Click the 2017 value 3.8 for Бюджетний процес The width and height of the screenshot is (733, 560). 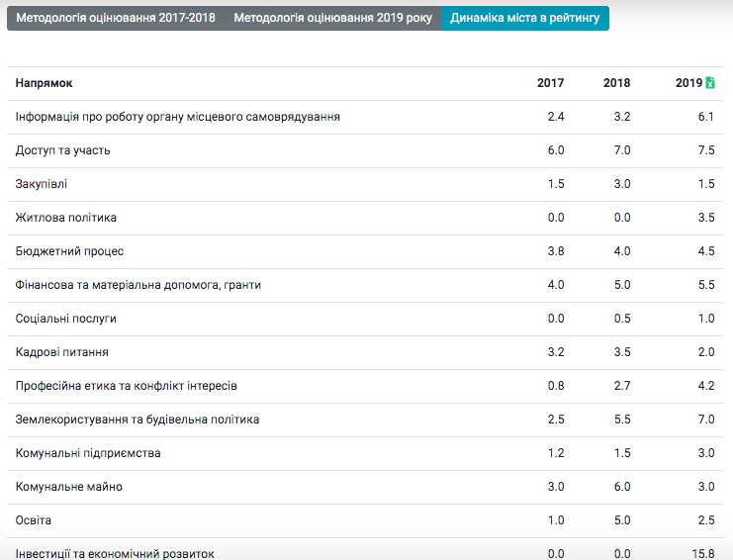tap(556, 251)
